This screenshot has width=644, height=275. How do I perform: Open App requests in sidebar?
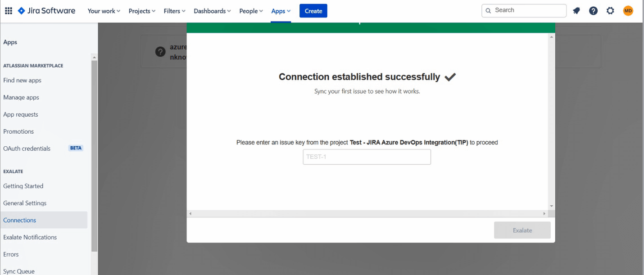(x=21, y=114)
